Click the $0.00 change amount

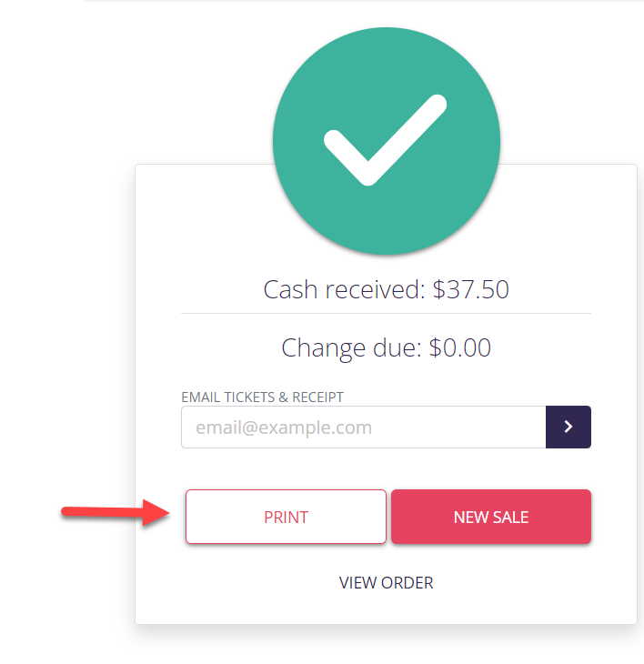(460, 347)
